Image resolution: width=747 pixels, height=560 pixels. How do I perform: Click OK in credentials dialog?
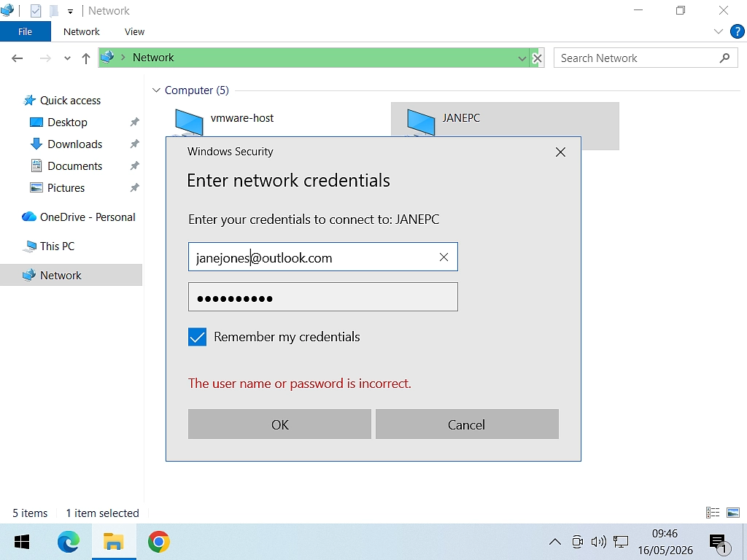point(279,424)
